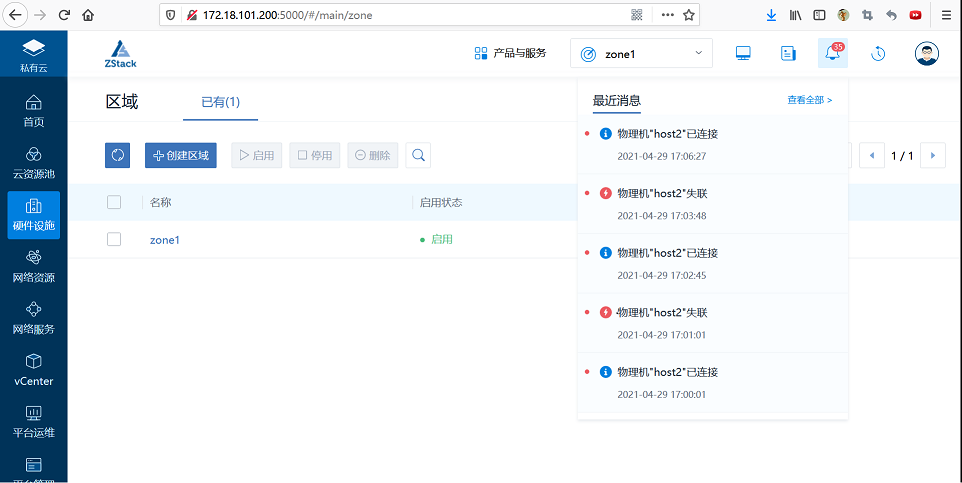Open the console monitor icon in header
962x483 pixels.
pos(743,53)
